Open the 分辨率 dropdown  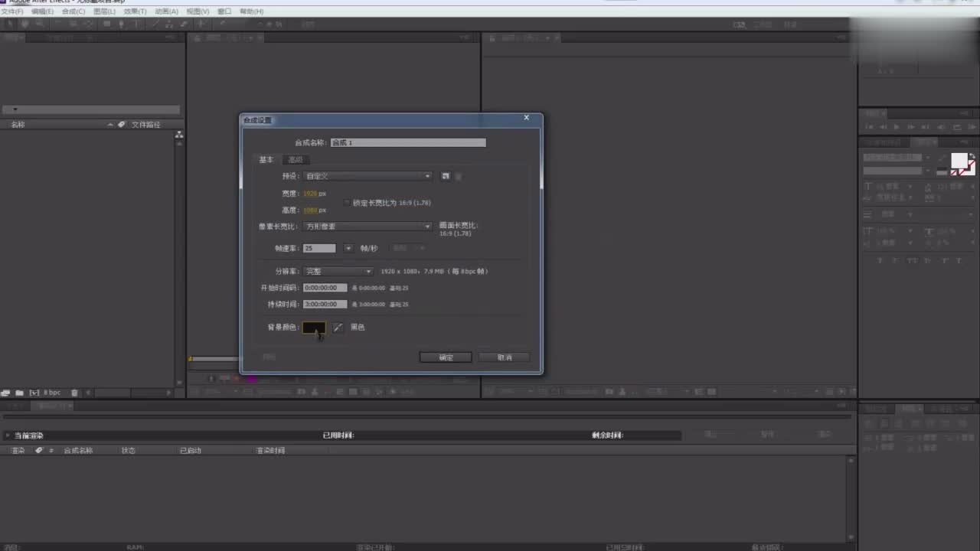(x=338, y=271)
